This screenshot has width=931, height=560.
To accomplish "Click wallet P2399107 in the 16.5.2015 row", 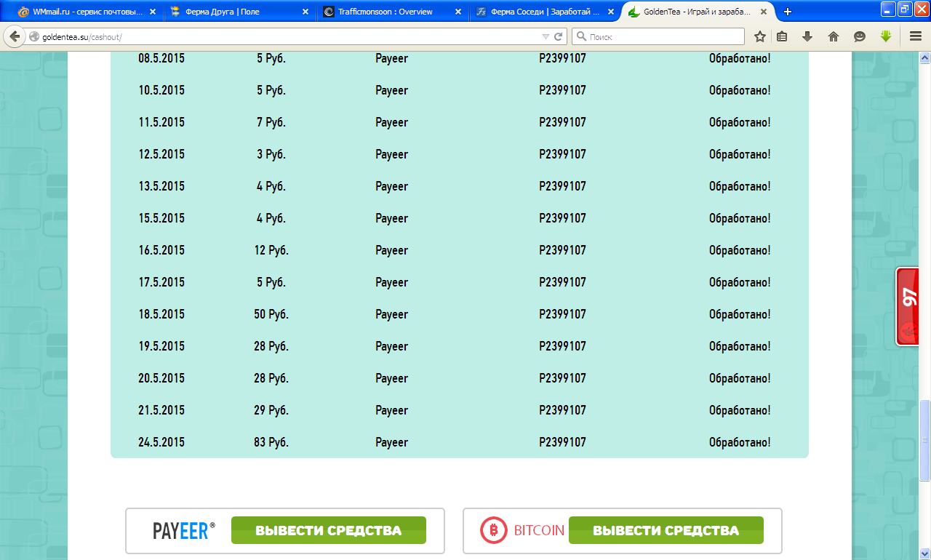I will (x=562, y=250).
